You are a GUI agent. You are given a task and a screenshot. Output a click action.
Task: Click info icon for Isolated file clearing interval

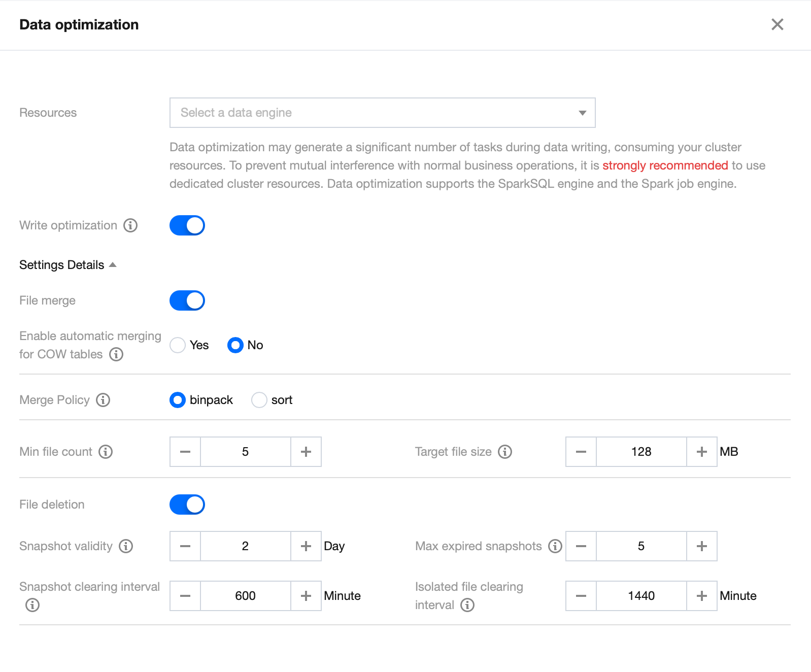coord(467,605)
